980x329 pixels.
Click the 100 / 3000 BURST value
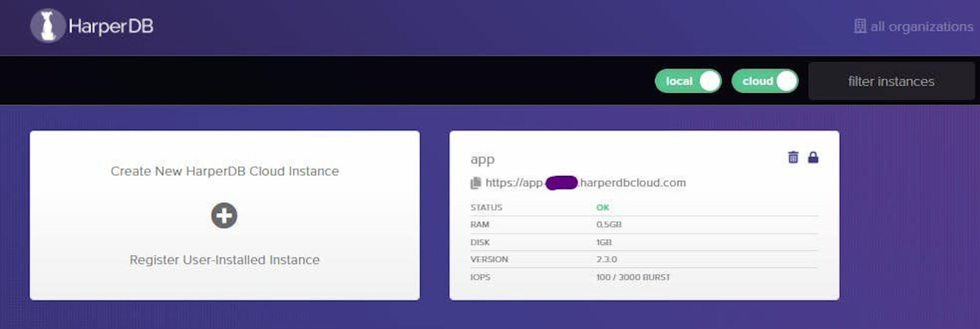tap(633, 277)
